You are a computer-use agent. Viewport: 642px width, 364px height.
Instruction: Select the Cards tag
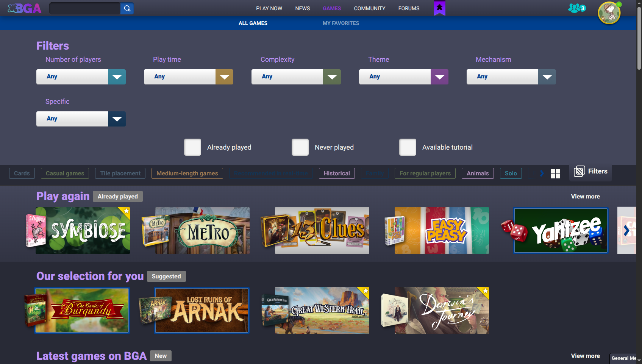pos(22,173)
